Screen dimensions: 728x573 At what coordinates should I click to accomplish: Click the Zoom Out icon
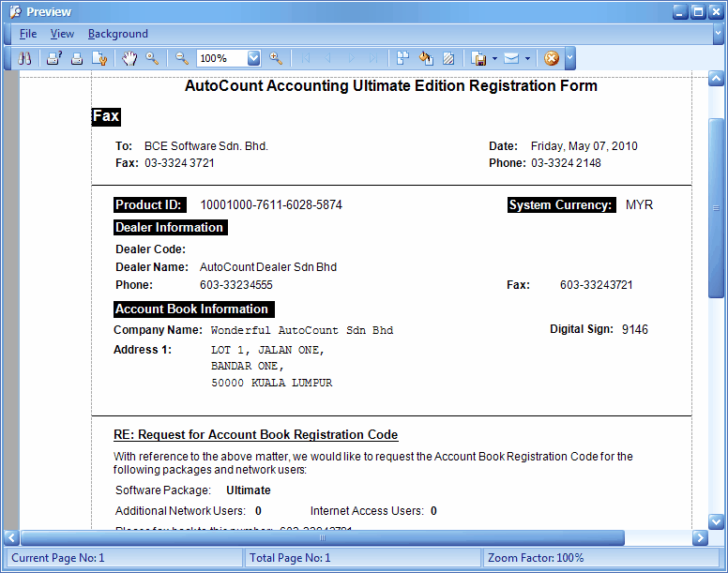pos(182,58)
